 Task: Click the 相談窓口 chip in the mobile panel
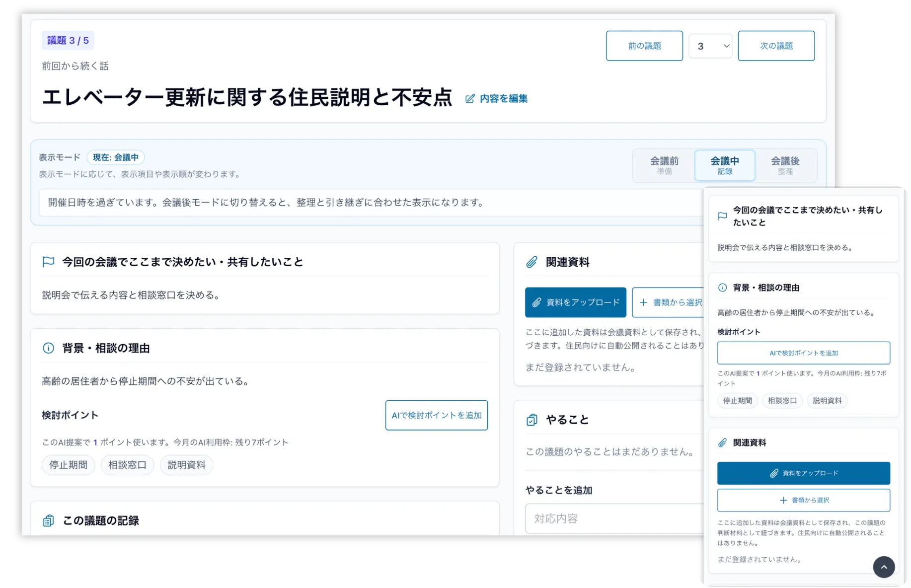pos(782,401)
